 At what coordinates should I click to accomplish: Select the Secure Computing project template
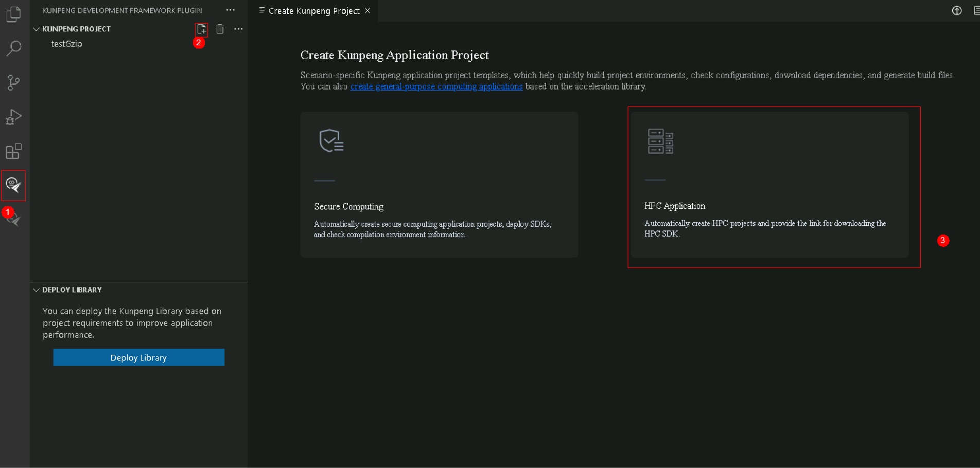(439, 185)
